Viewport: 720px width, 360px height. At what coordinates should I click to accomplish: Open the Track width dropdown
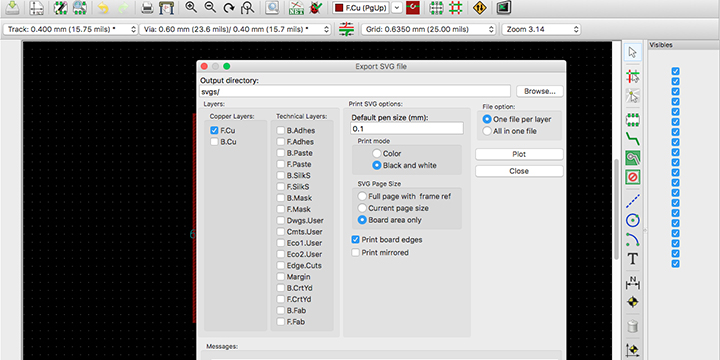click(70, 29)
